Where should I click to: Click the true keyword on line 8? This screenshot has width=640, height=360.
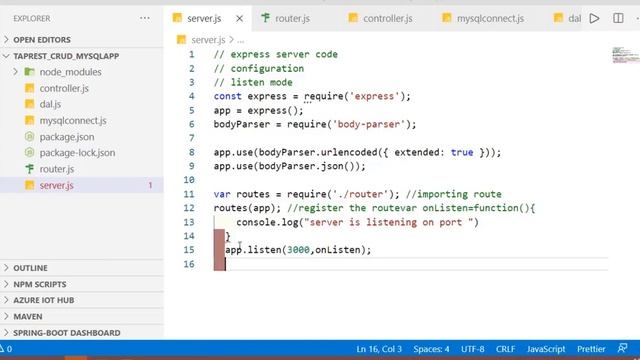462,152
